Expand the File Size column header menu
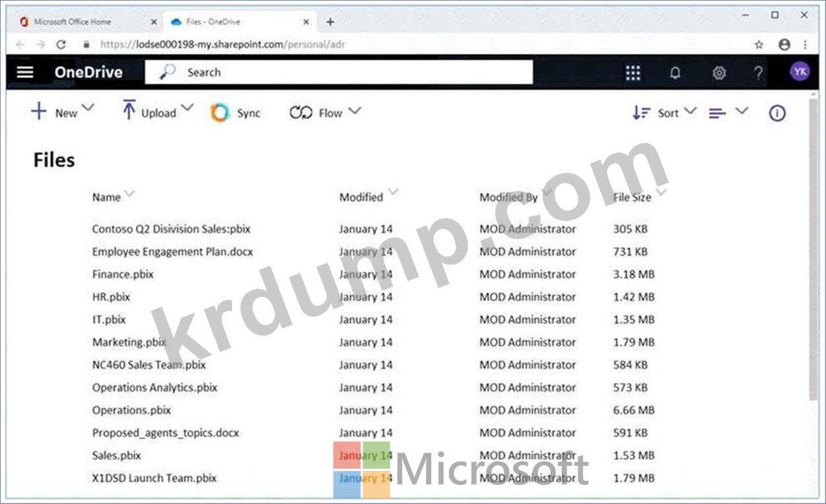 (661, 194)
